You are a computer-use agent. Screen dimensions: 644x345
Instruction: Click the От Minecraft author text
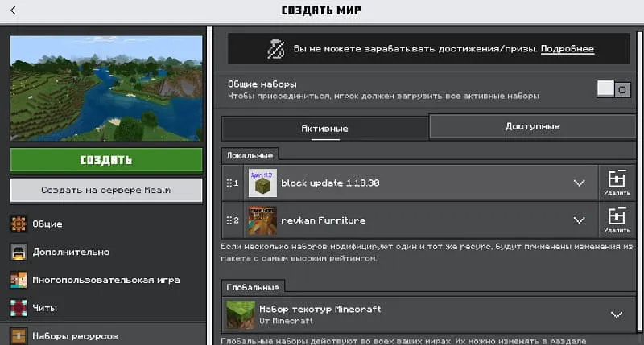(286, 321)
